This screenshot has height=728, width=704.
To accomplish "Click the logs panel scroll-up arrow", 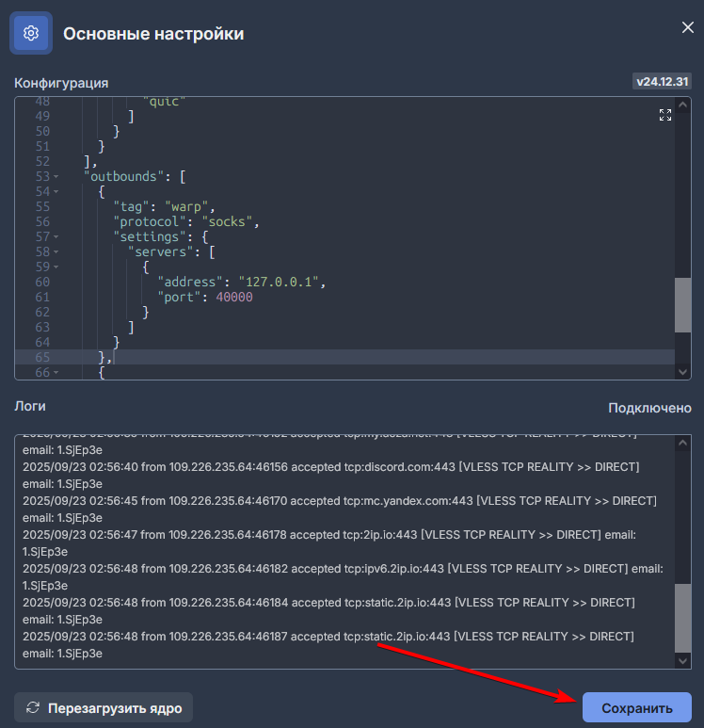I will (683, 442).
